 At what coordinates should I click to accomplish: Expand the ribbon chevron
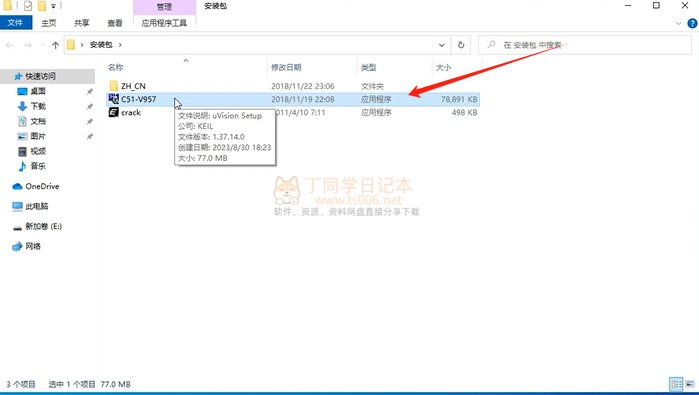coord(678,24)
